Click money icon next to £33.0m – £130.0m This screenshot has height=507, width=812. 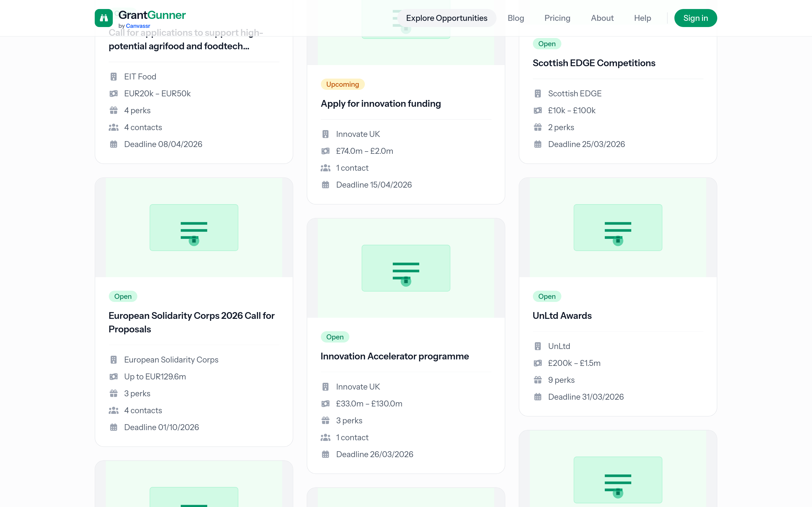point(325,404)
